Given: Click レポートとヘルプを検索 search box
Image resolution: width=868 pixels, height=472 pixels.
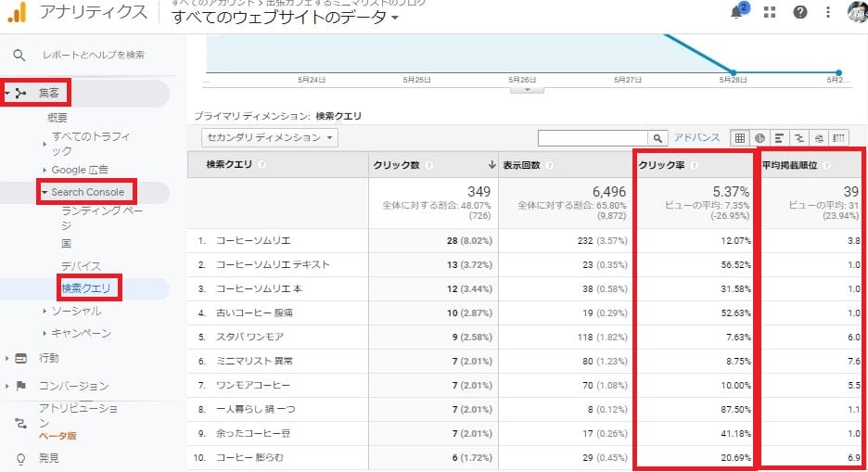Looking at the screenshot, I should pyautogui.click(x=94, y=55).
